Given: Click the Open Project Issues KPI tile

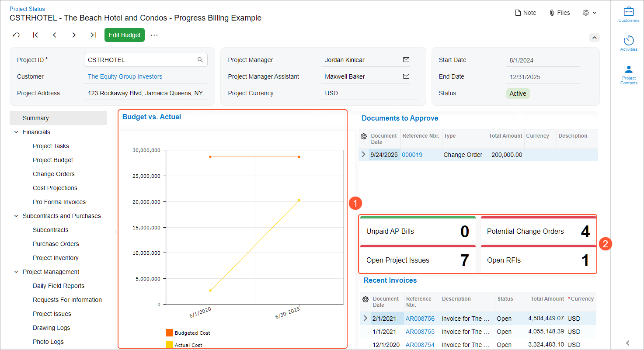Looking at the screenshot, I should [x=418, y=260].
